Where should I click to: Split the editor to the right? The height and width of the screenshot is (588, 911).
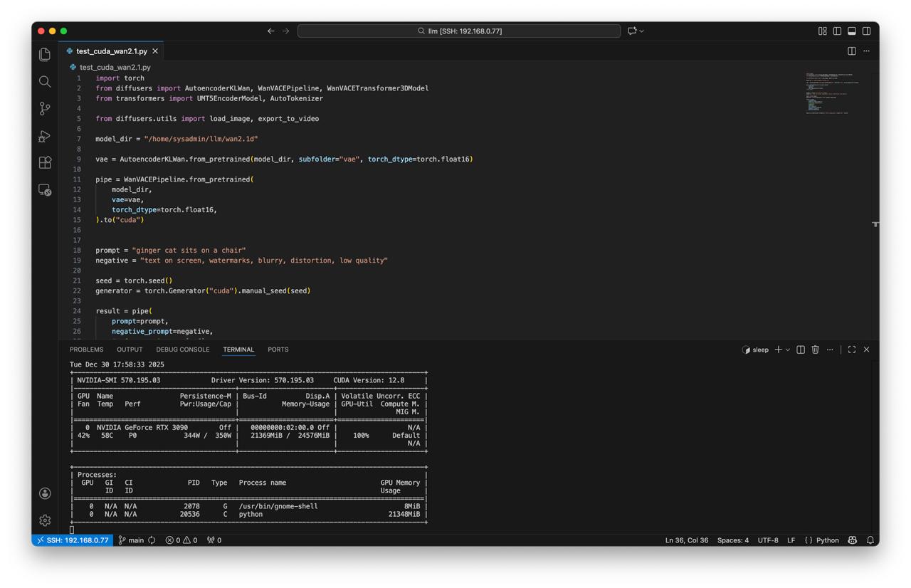(x=851, y=51)
